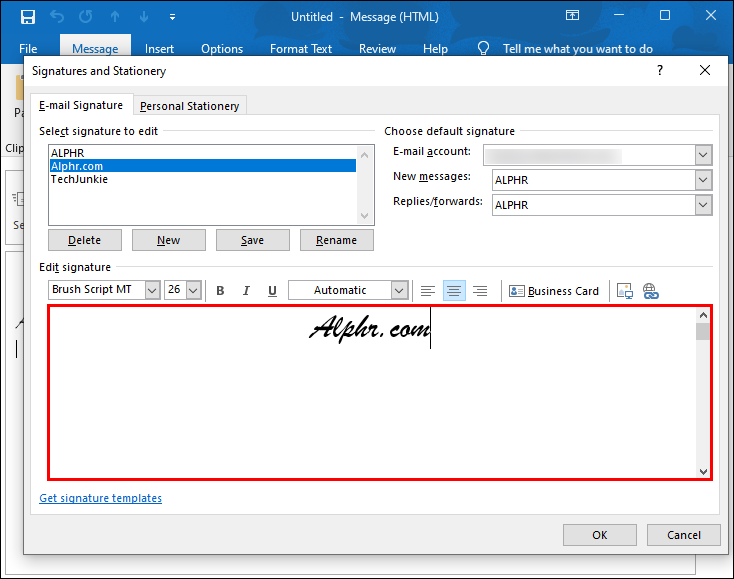734x579 pixels.
Task: Minimize the Untitled Message window
Action: coord(619,15)
